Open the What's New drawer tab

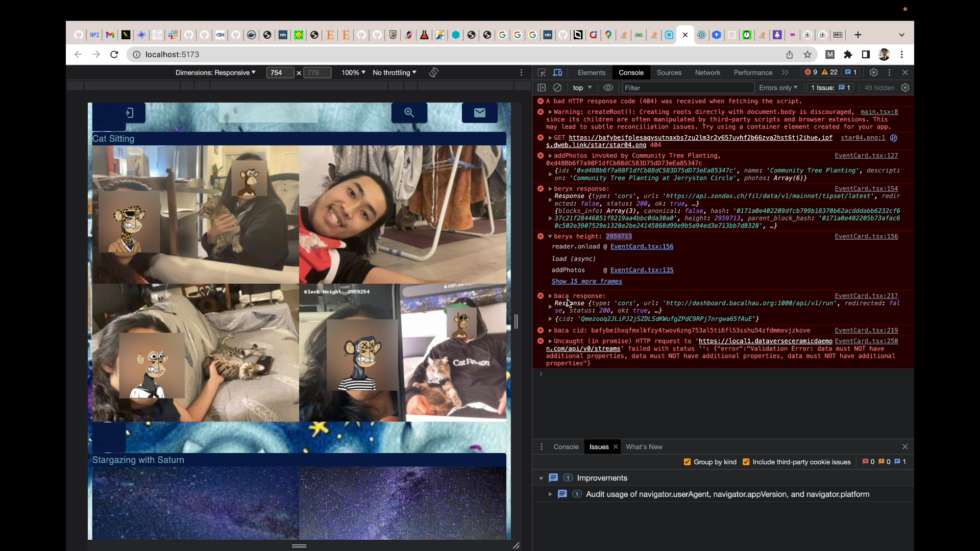click(644, 447)
